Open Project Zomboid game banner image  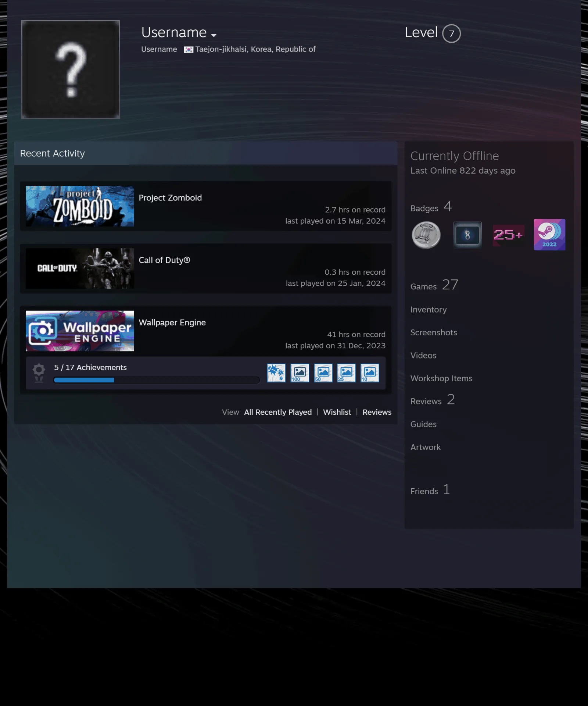click(x=80, y=206)
